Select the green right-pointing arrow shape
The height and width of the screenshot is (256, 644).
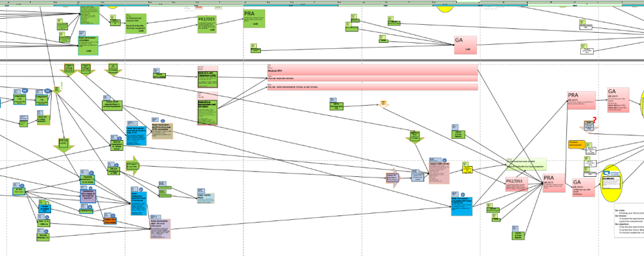(133, 165)
